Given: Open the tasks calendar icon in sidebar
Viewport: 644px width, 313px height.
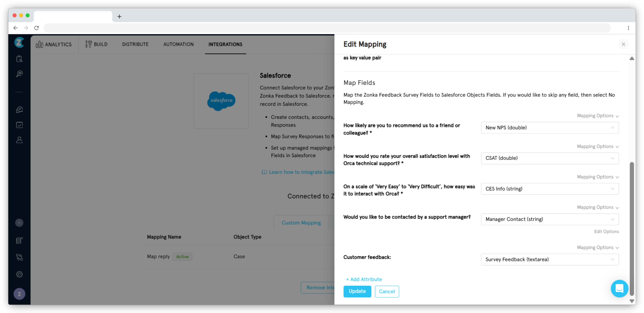Looking at the screenshot, I should (19, 125).
